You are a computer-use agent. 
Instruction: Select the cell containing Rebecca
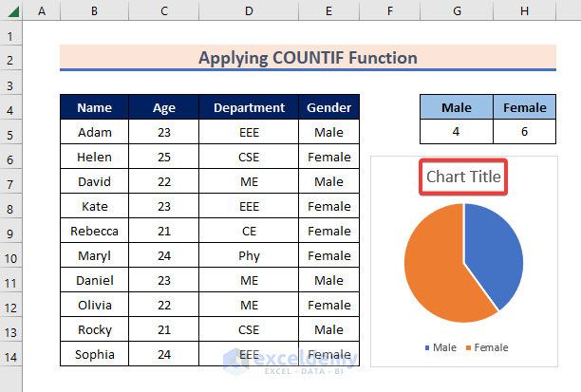point(95,231)
